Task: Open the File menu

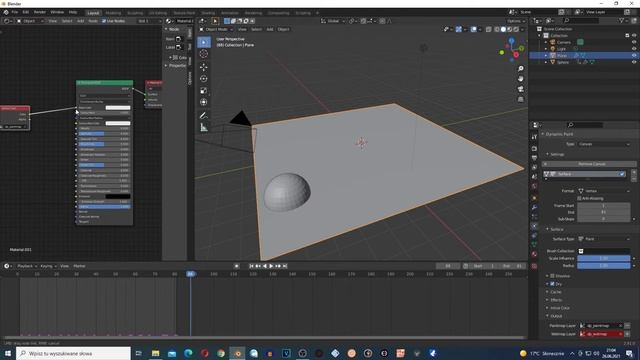Action: point(15,12)
